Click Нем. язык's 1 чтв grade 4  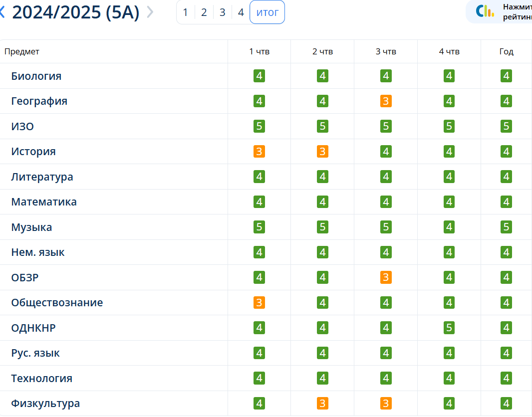click(259, 252)
